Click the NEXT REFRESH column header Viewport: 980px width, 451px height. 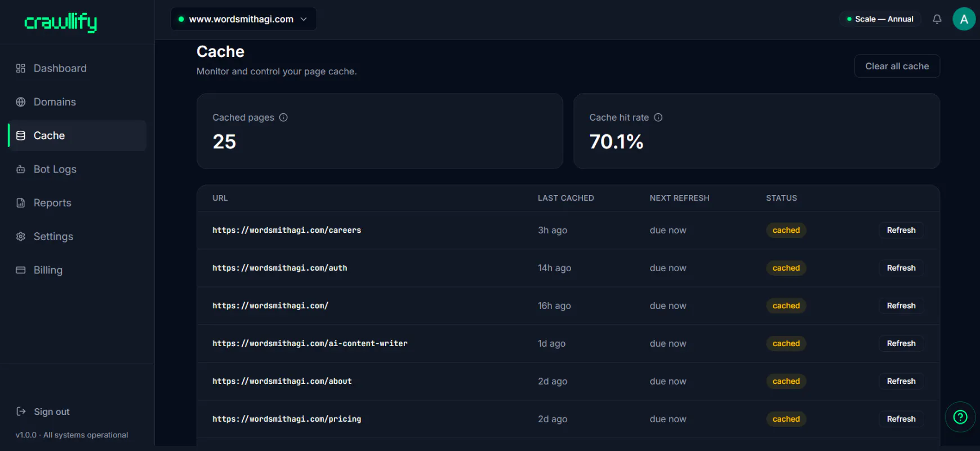tap(680, 198)
